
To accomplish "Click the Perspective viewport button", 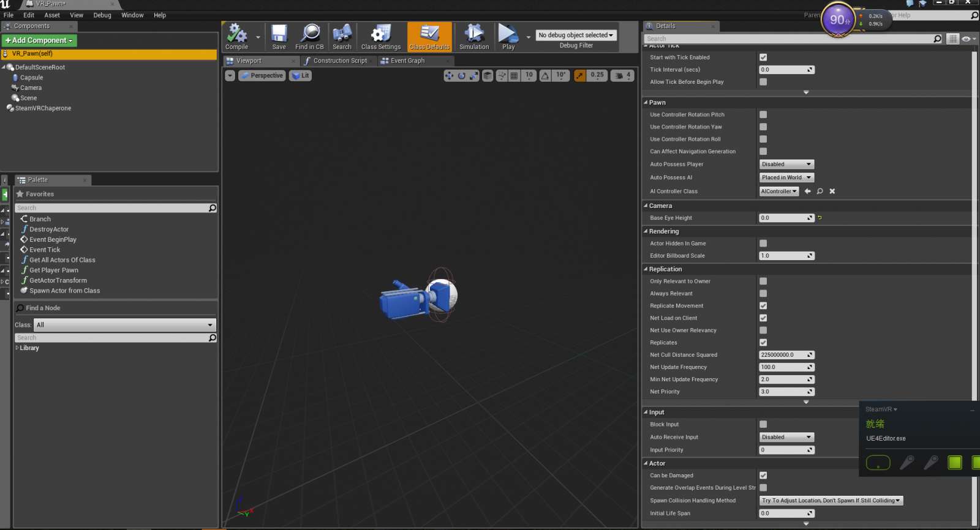I will click(x=262, y=76).
